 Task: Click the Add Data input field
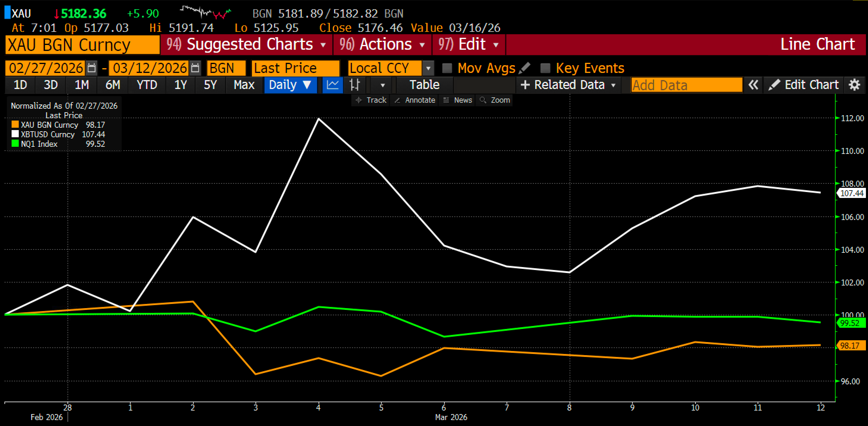click(x=686, y=85)
